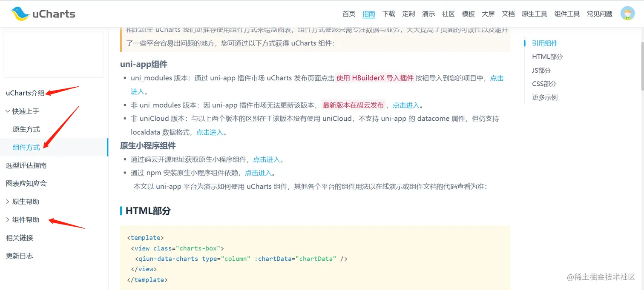
Task: Collapse the 快速上手 chevron
Action: pyautogui.click(x=8, y=111)
